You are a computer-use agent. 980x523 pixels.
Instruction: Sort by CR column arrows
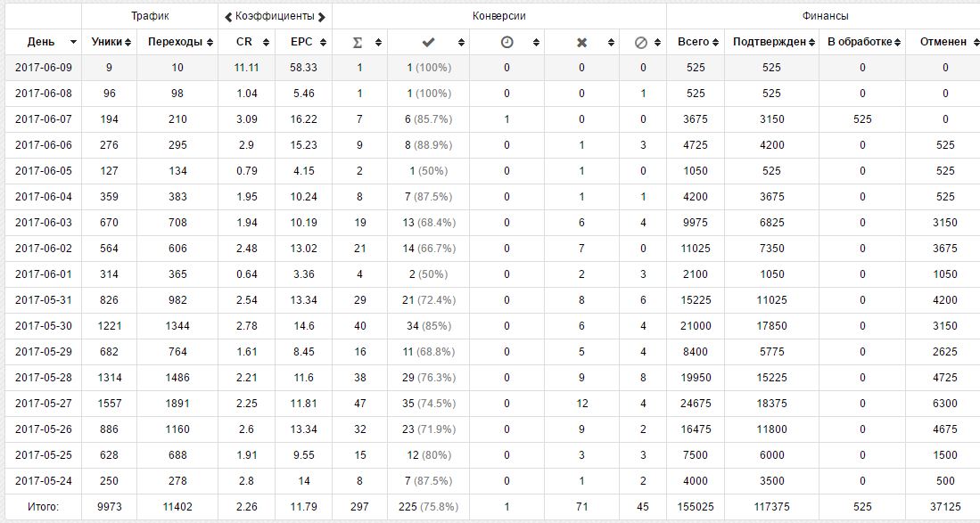(x=266, y=43)
